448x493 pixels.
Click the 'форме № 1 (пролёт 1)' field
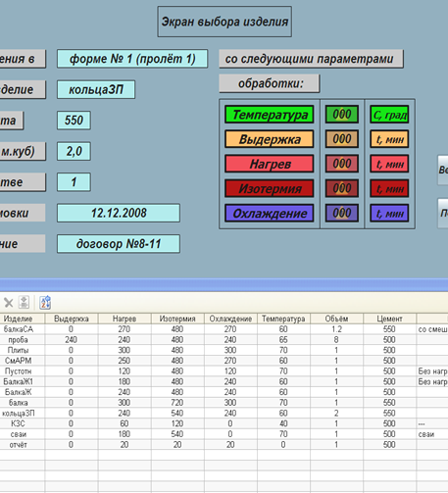pos(132,59)
